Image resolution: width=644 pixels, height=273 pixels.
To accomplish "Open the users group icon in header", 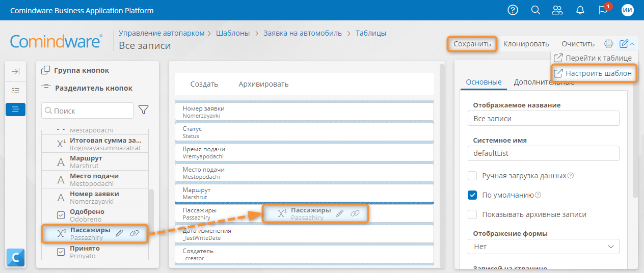I will point(558,10).
